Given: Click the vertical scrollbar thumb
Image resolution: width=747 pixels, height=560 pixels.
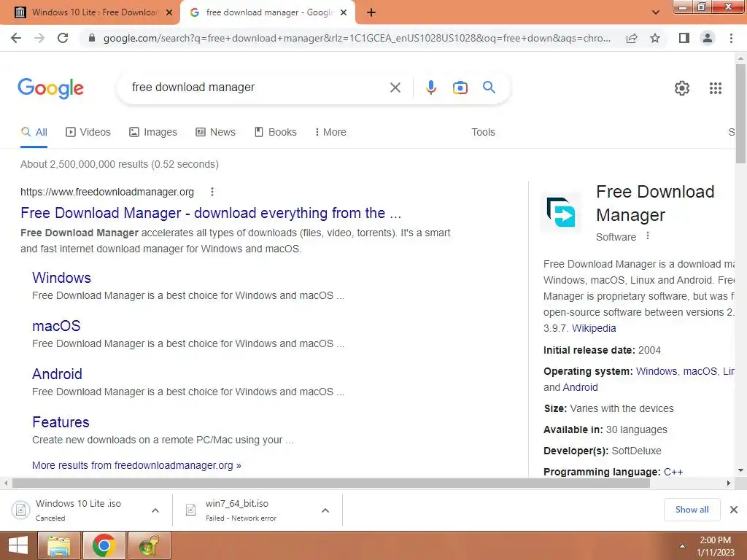Looking at the screenshot, I should (x=740, y=113).
